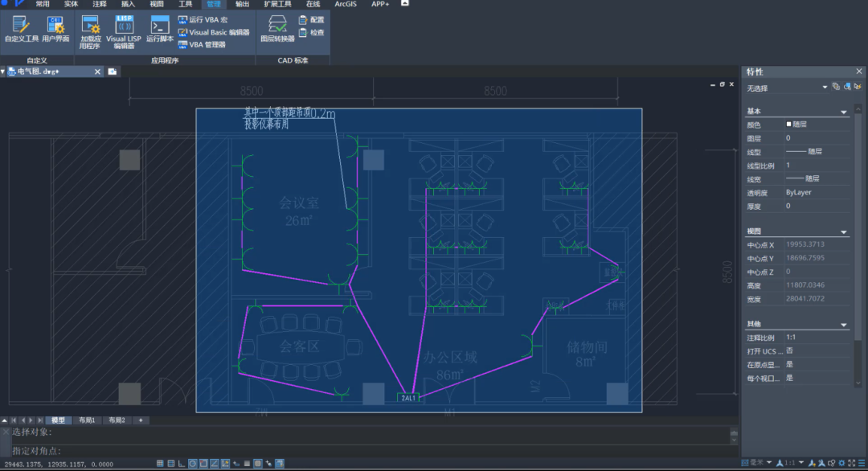
Task: Switch to the 注释 ribbon tab
Action: click(100, 4)
